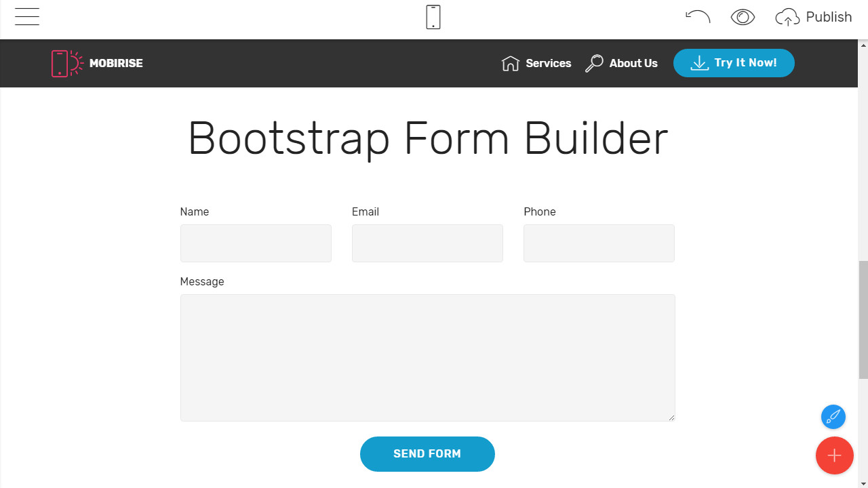The width and height of the screenshot is (868, 488).
Task: Select the About Us menu item
Action: pos(633,63)
